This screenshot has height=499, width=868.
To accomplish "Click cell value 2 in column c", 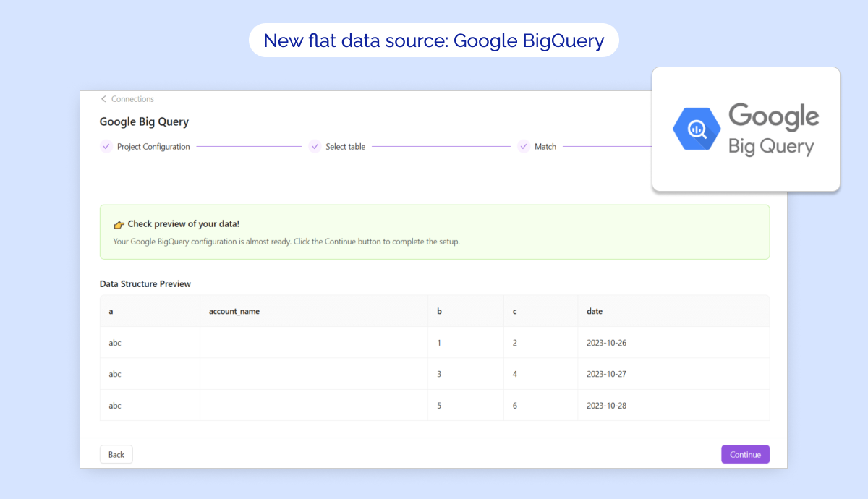I will 515,343.
